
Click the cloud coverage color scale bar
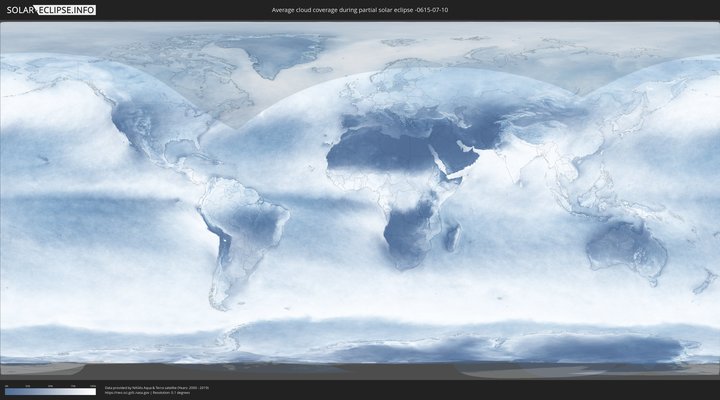51,392
